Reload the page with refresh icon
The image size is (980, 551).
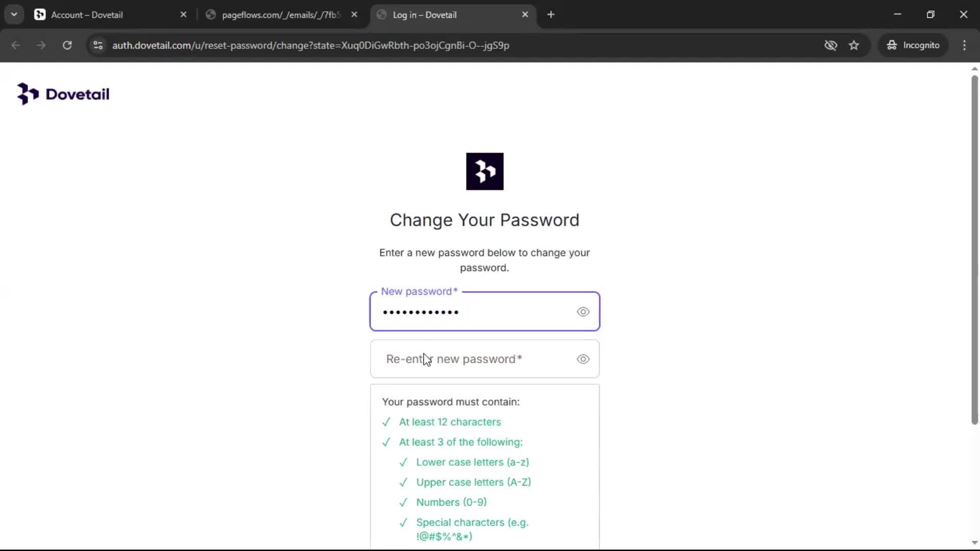point(67,45)
